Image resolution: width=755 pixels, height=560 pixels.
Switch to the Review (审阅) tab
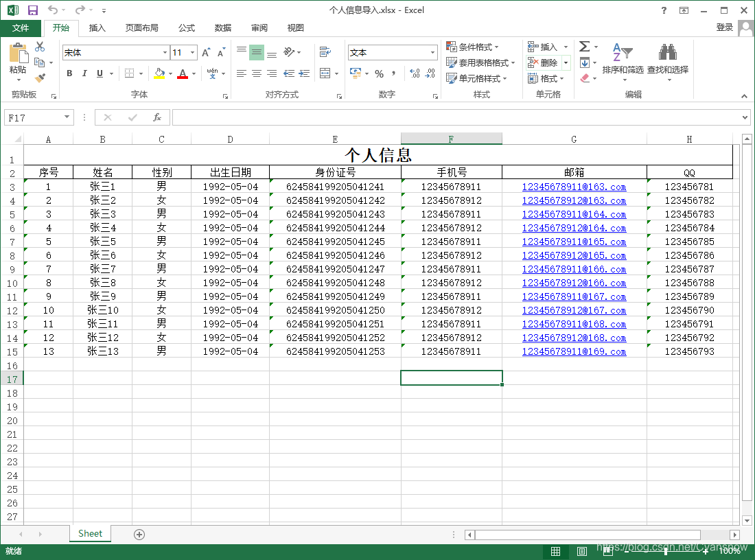[x=259, y=28]
